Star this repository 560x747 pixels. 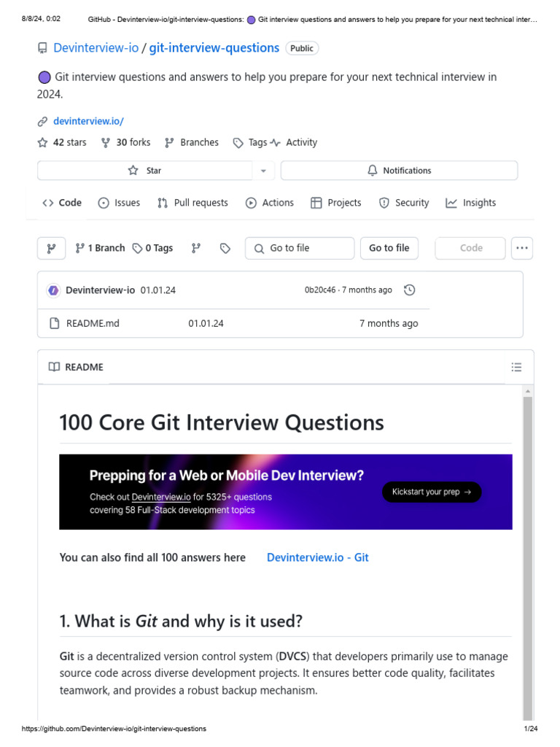point(144,171)
